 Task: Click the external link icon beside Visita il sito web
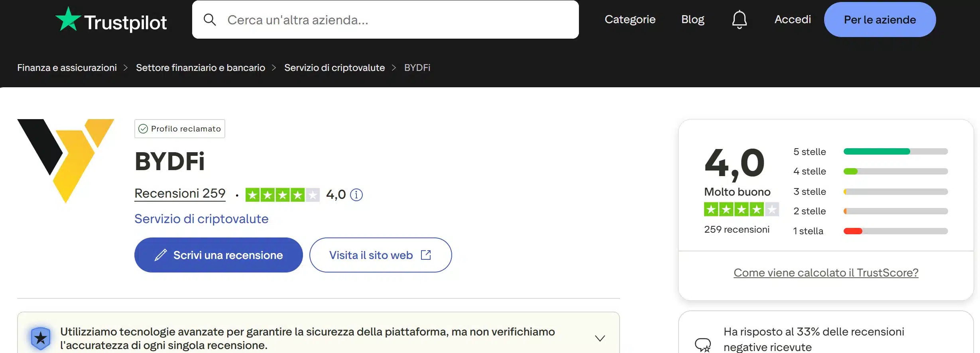tap(426, 255)
